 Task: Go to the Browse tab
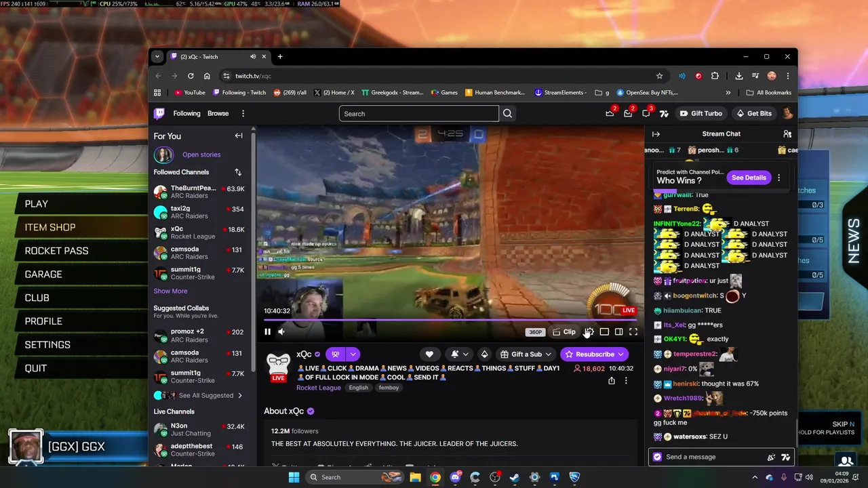tap(218, 113)
